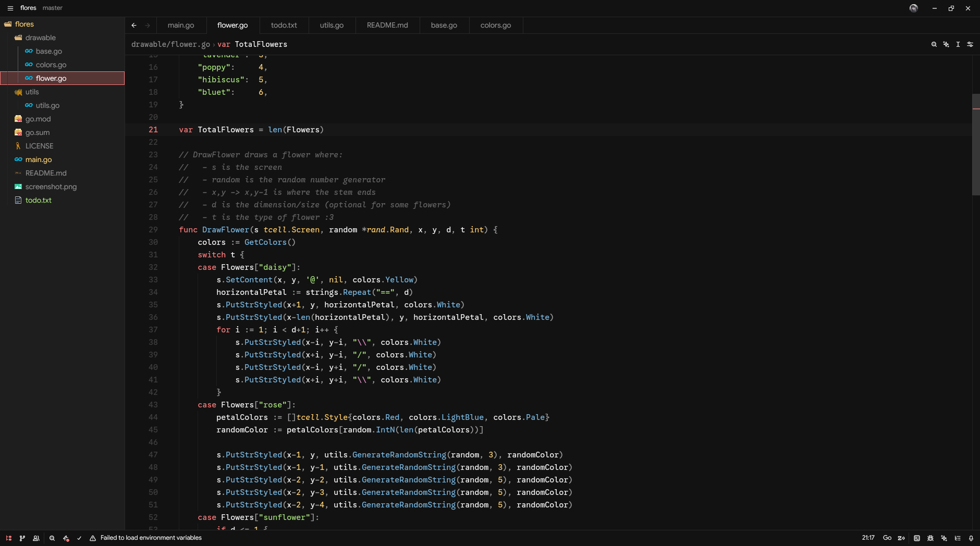
Task: Open project search magnifier in status bar
Action: pos(52,538)
